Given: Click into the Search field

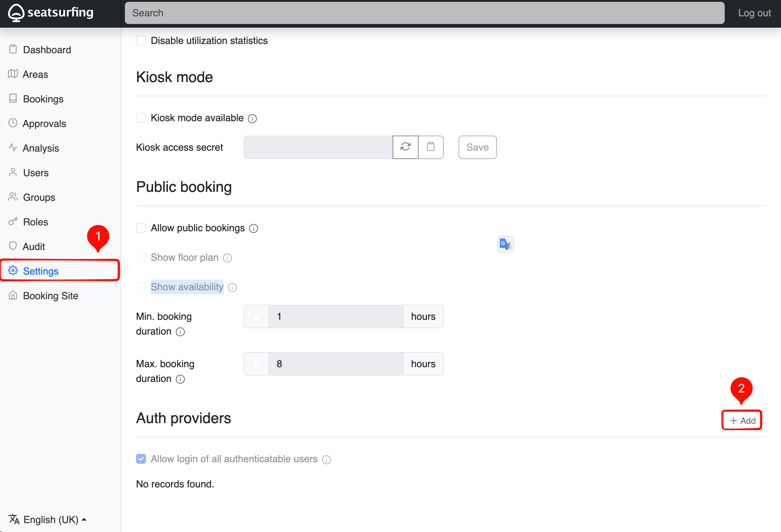Looking at the screenshot, I should tap(424, 13).
